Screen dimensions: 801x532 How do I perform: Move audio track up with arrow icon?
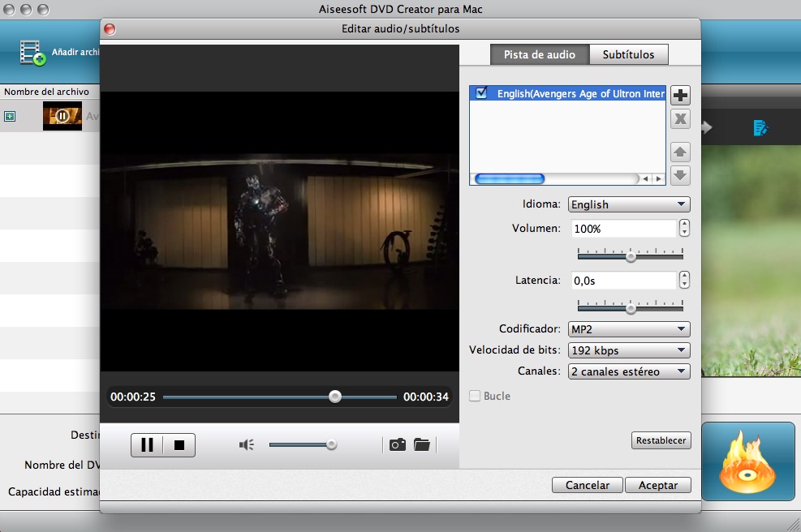[x=680, y=152]
